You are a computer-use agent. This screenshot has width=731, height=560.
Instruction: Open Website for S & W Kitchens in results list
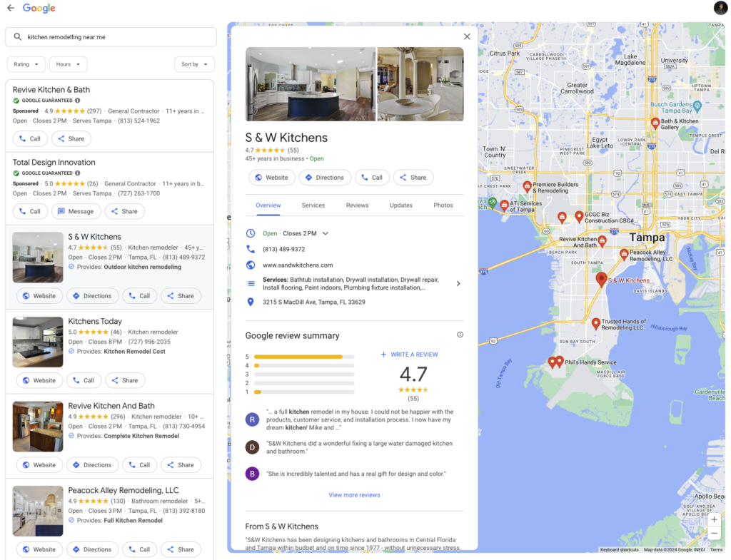39,296
